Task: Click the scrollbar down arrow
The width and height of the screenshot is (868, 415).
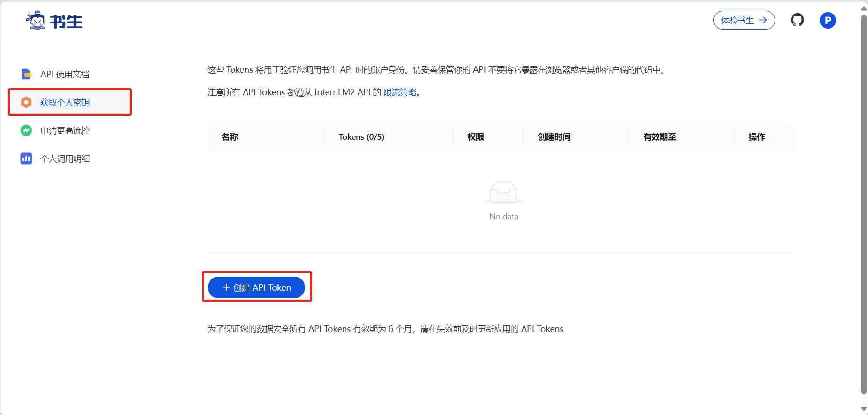Action: coord(864,409)
